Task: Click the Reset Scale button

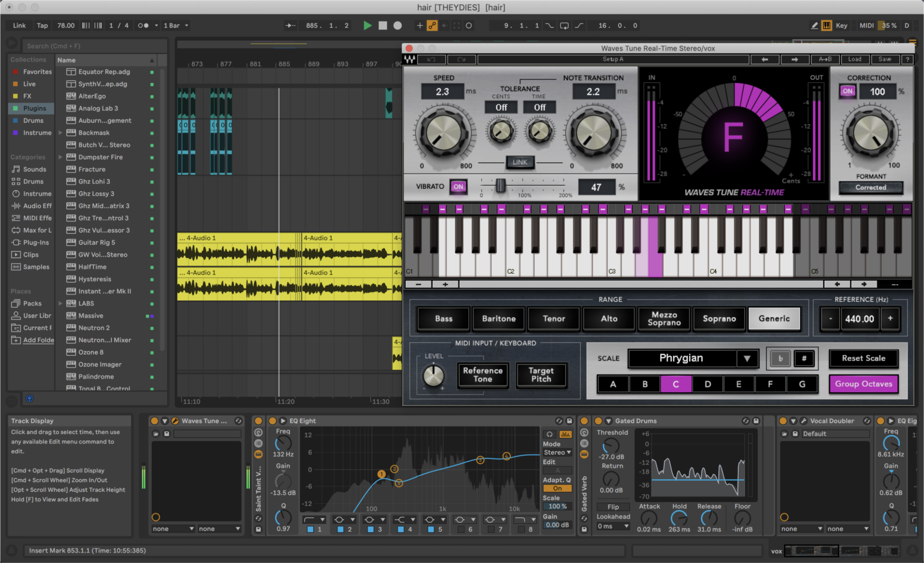Action: tap(863, 358)
